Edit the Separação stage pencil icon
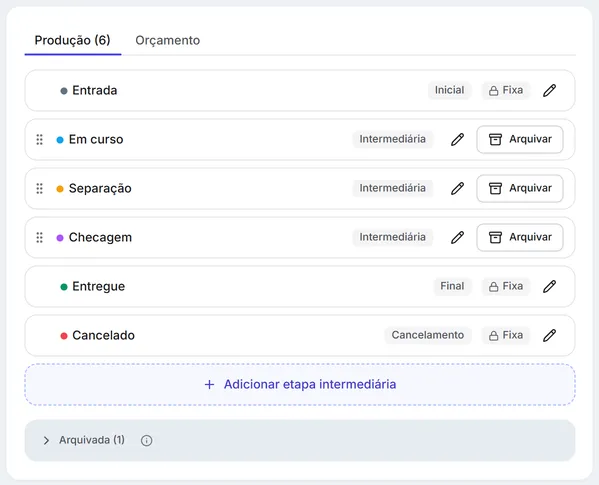Viewport: 599px width, 485px height. click(457, 188)
